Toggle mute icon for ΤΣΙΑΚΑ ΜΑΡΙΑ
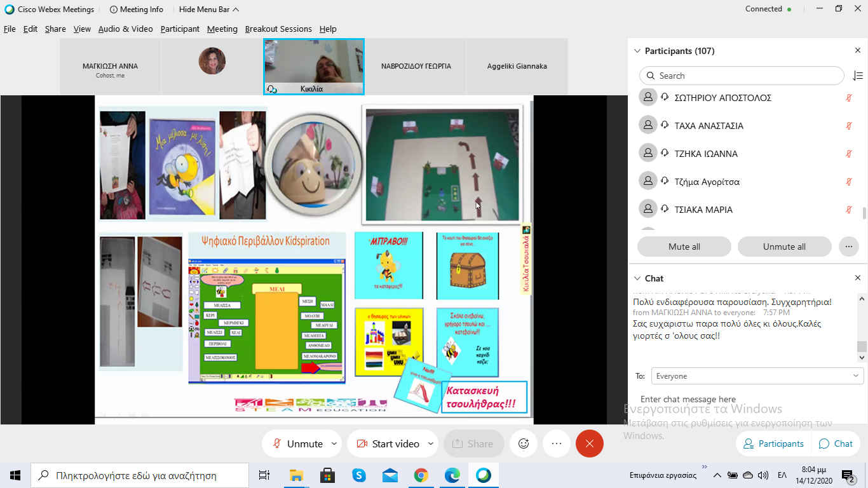Image resolution: width=868 pixels, height=488 pixels. 848,210
